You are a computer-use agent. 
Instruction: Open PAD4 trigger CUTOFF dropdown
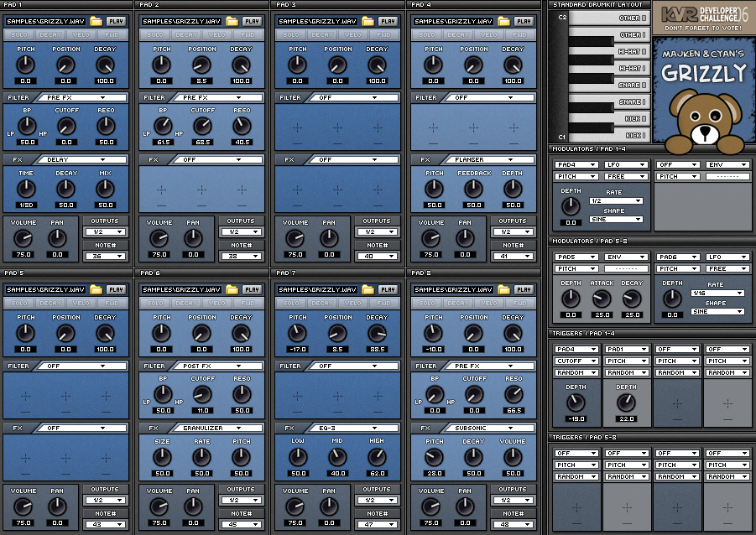[x=576, y=361]
